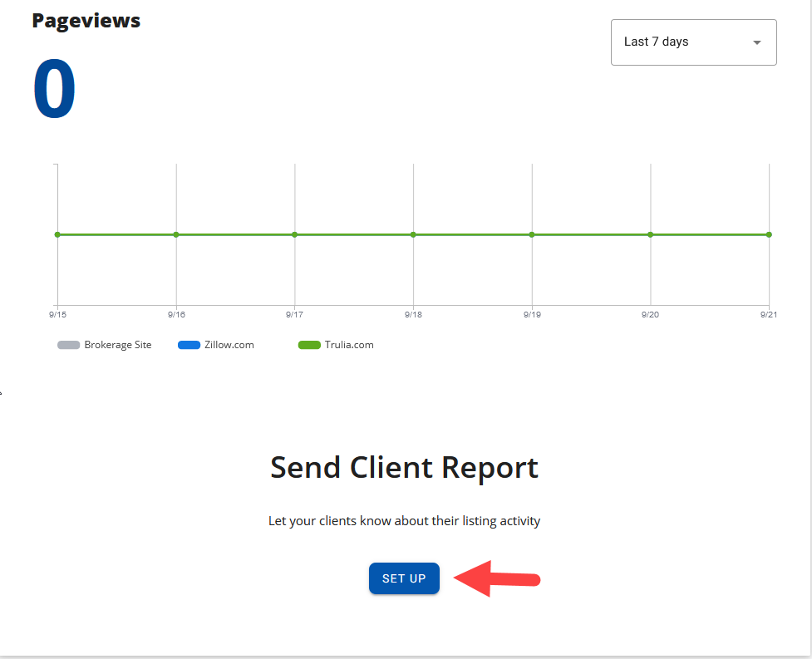Image resolution: width=812 pixels, height=659 pixels.
Task: Select the Send Client Report section title
Action: pyautogui.click(x=404, y=467)
